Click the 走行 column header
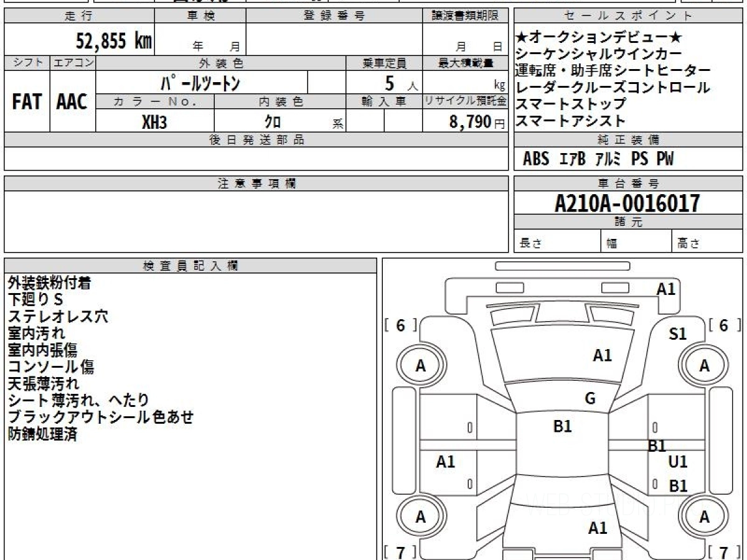Viewport: 747px width, 560px height. click(79, 16)
